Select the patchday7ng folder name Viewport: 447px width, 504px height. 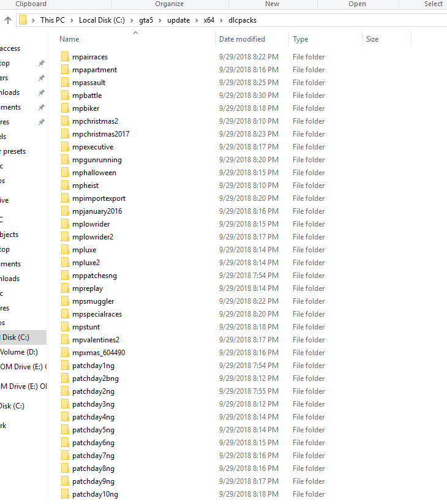(93, 456)
